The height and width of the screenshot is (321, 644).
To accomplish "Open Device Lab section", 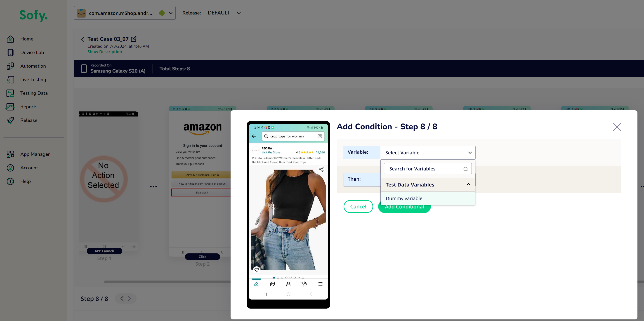I will click(32, 52).
